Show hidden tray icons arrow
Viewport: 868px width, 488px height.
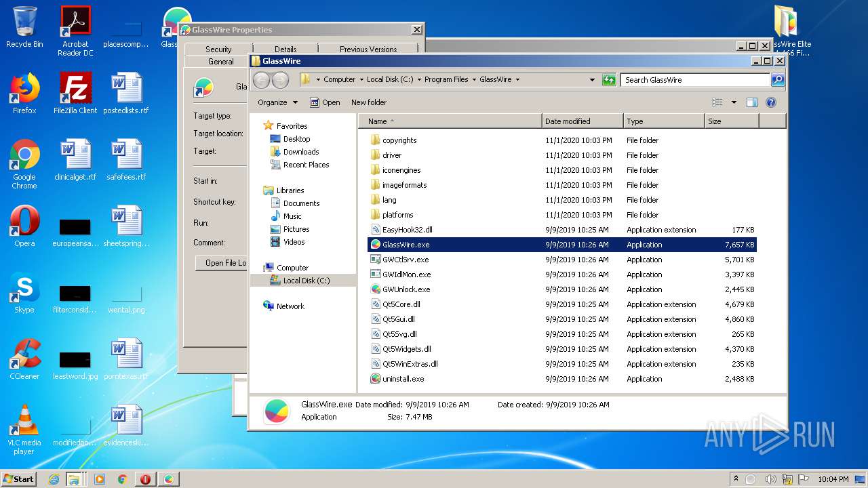736,479
